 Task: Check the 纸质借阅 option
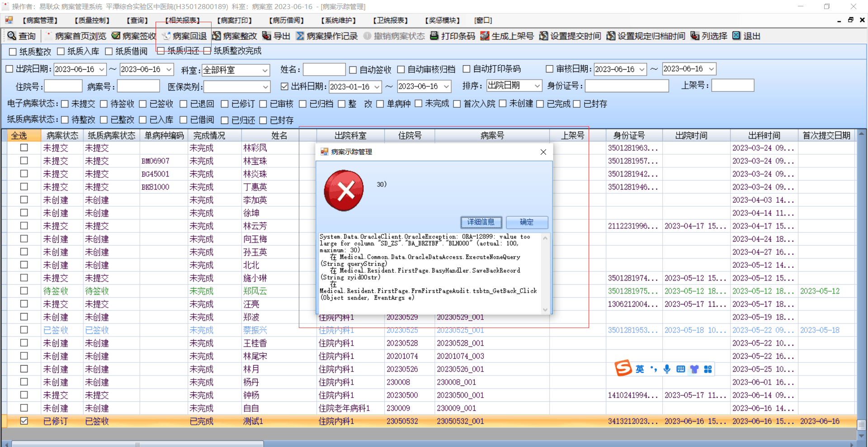[108, 51]
